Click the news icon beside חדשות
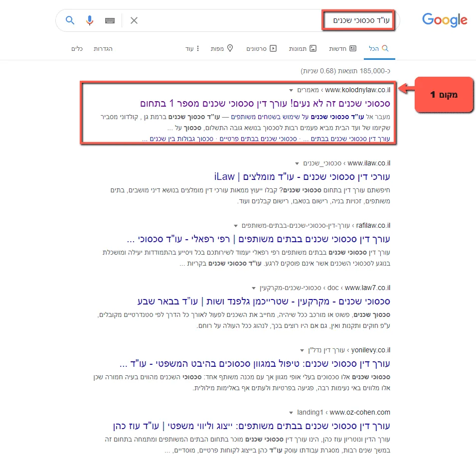Screen dimensions: 476x454 (x=353, y=48)
